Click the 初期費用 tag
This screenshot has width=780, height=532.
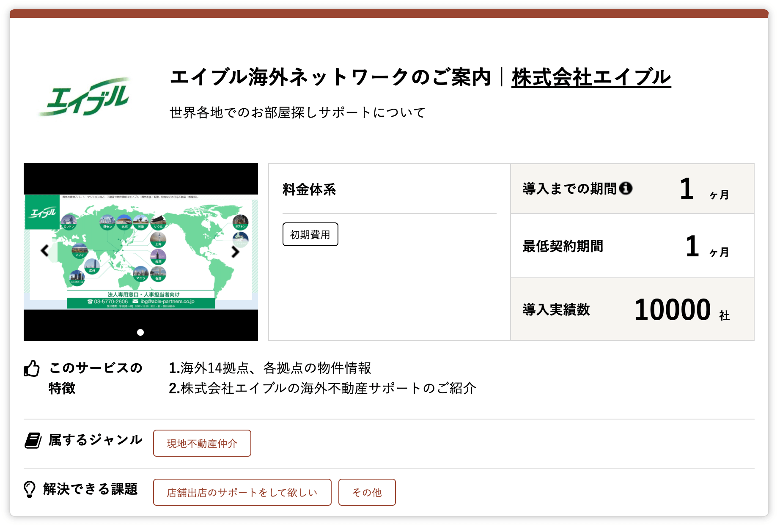coord(310,234)
